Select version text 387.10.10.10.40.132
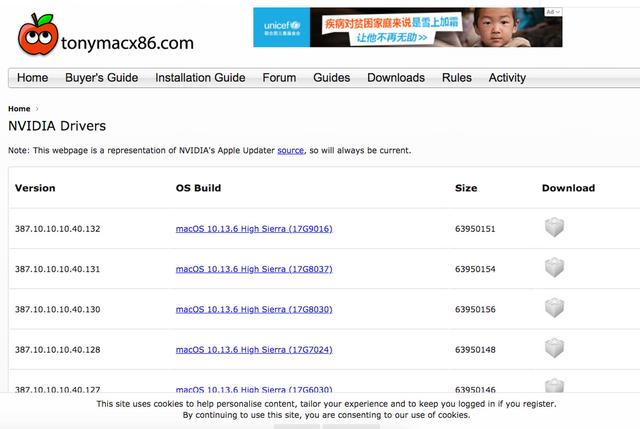Image resolution: width=640 pixels, height=429 pixels. click(x=58, y=229)
